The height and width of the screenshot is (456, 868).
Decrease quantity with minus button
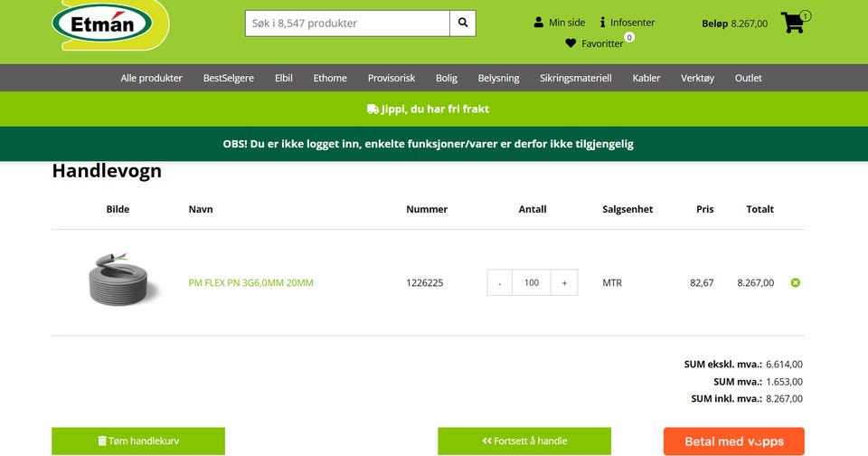tap(499, 282)
